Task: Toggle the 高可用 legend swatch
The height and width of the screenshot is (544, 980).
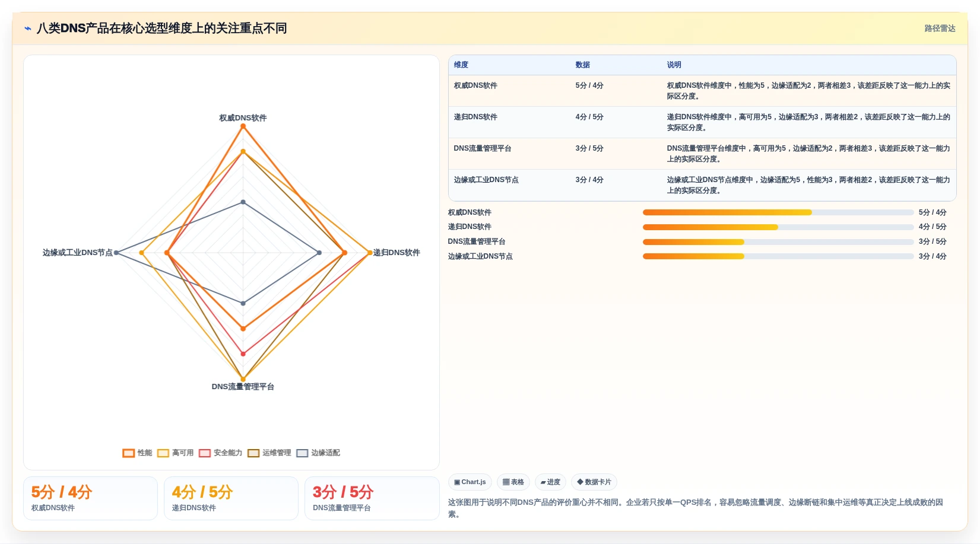Action: point(163,453)
